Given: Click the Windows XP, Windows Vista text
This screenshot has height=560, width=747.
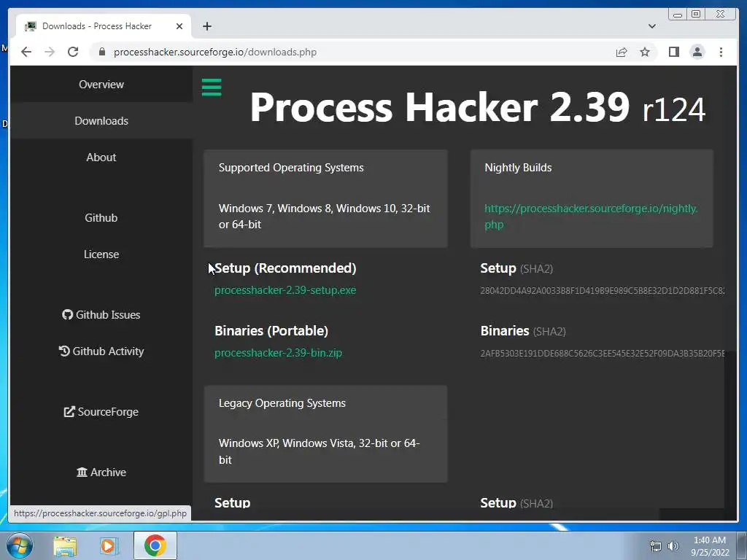Looking at the screenshot, I should pos(320,451).
